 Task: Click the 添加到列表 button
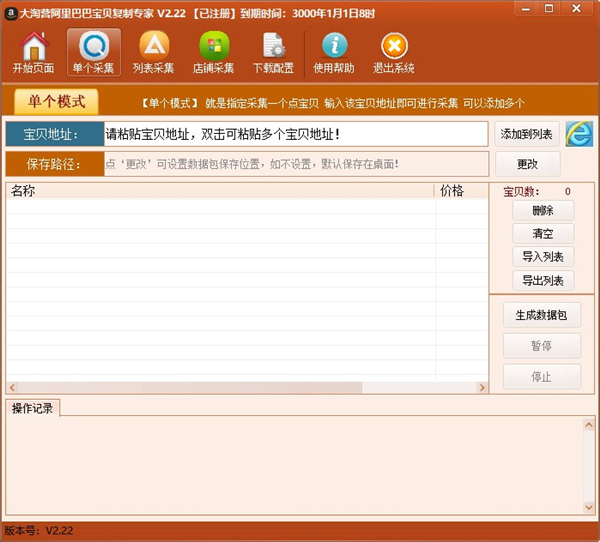(527, 134)
